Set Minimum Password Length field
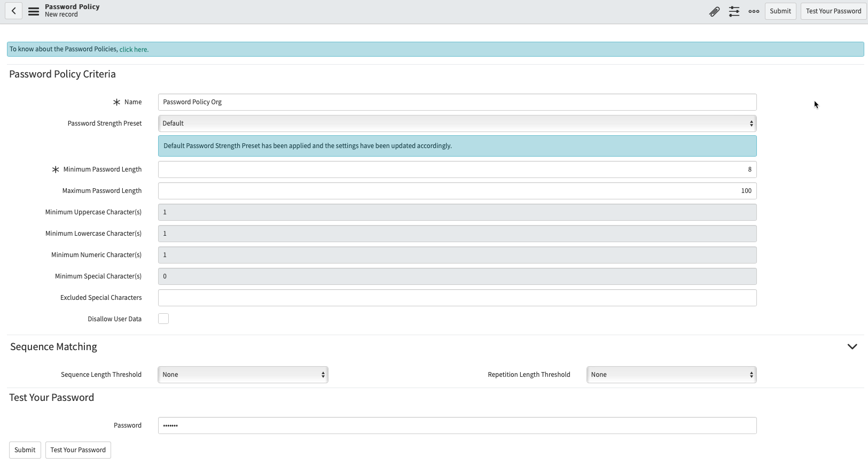This screenshot has height=472, width=868. [457, 169]
